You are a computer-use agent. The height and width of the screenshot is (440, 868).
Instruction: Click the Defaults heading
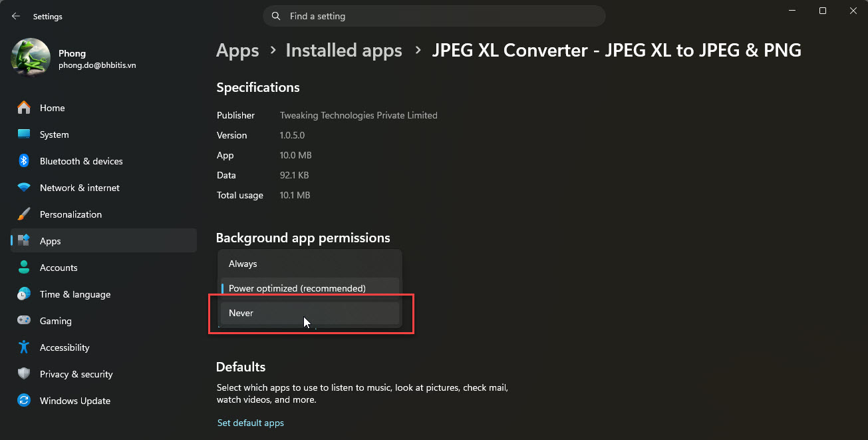point(241,367)
